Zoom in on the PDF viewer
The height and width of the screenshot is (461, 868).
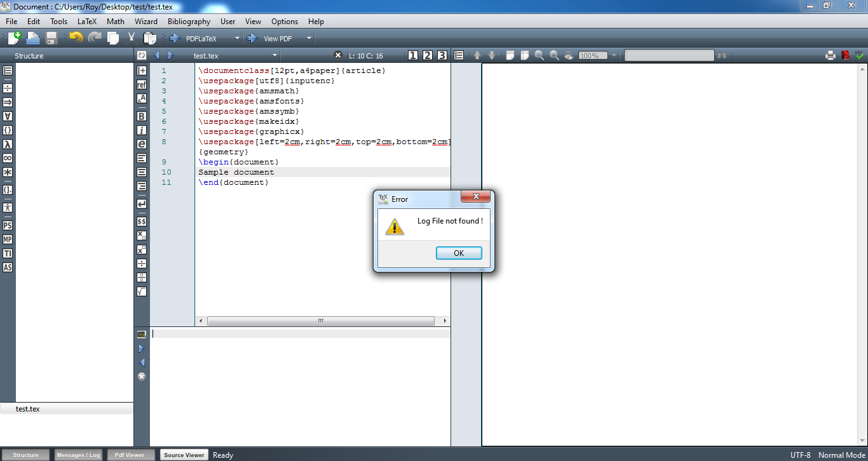(x=539, y=55)
